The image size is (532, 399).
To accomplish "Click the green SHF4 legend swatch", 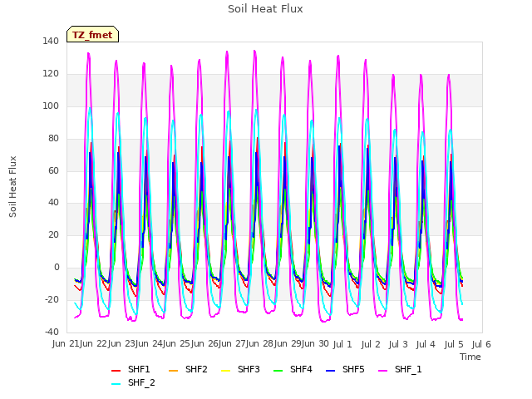I will [x=278, y=371].
